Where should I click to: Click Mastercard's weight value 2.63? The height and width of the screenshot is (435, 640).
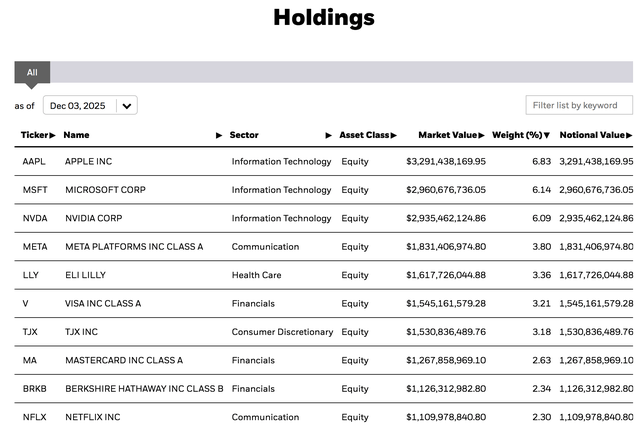point(541,360)
